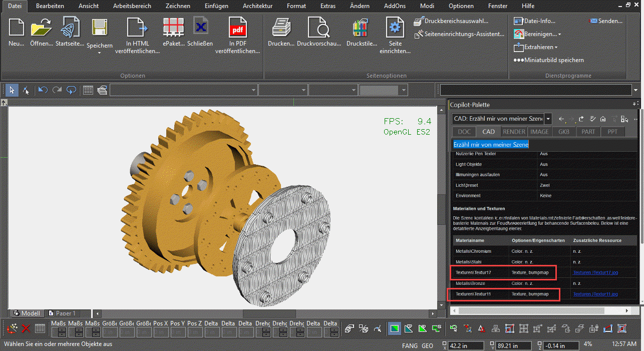Expand the Copilot prompt combo box

click(x=548, y=119)
